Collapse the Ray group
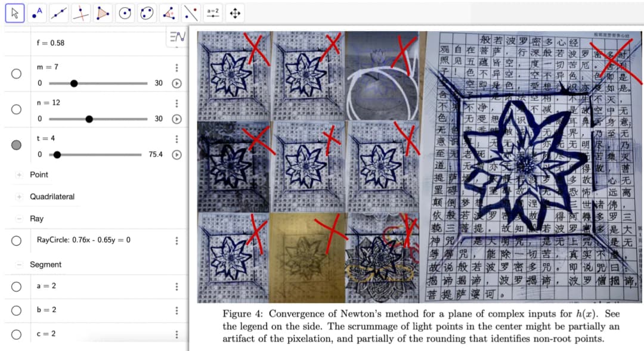 coord(19,219)
